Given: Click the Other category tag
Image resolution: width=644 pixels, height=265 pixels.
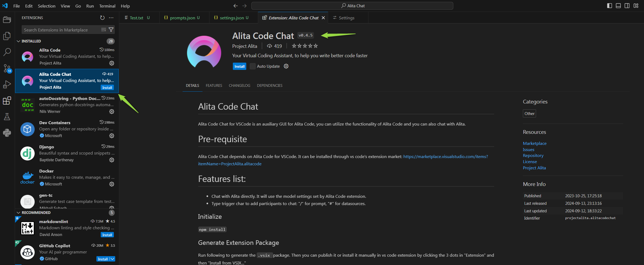Looking at the screenshot, I should tap(529, 114).
